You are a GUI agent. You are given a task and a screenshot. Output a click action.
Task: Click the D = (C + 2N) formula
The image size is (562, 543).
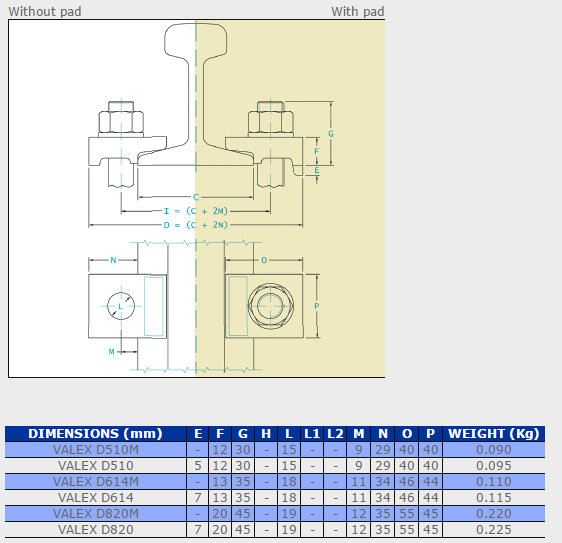(196, 225)
